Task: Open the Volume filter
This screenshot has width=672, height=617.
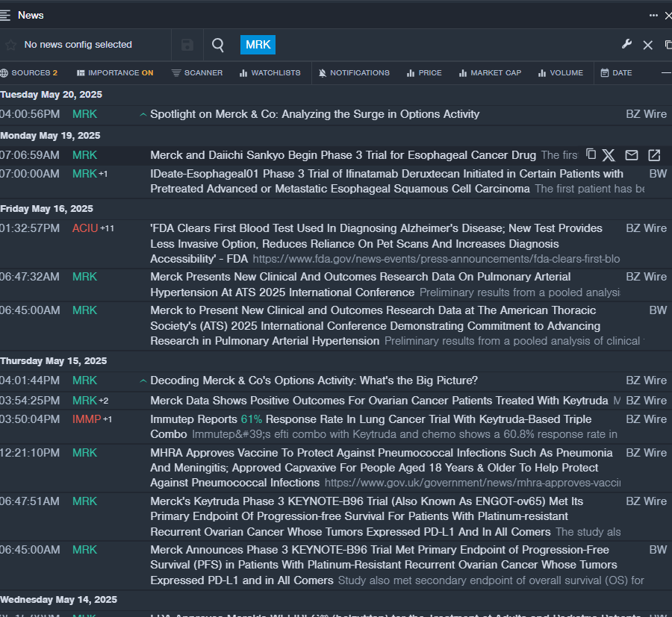Action: click(x=561, y=73)
